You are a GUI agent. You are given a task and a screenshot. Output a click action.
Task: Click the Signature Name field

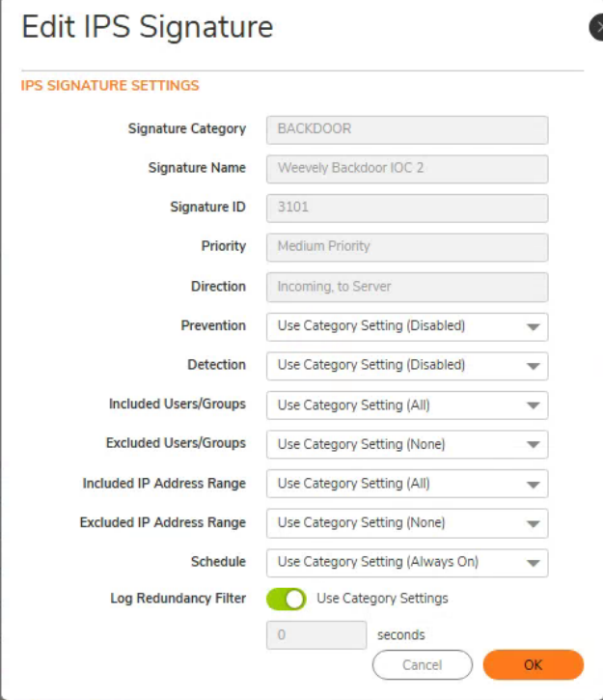pyautogui.click(x=406, y=169)
